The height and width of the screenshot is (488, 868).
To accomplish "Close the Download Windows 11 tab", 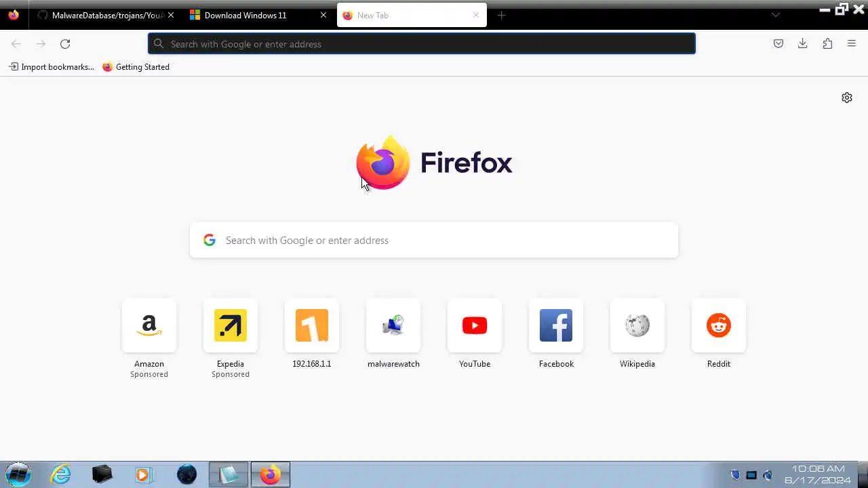I will (323, 15).
